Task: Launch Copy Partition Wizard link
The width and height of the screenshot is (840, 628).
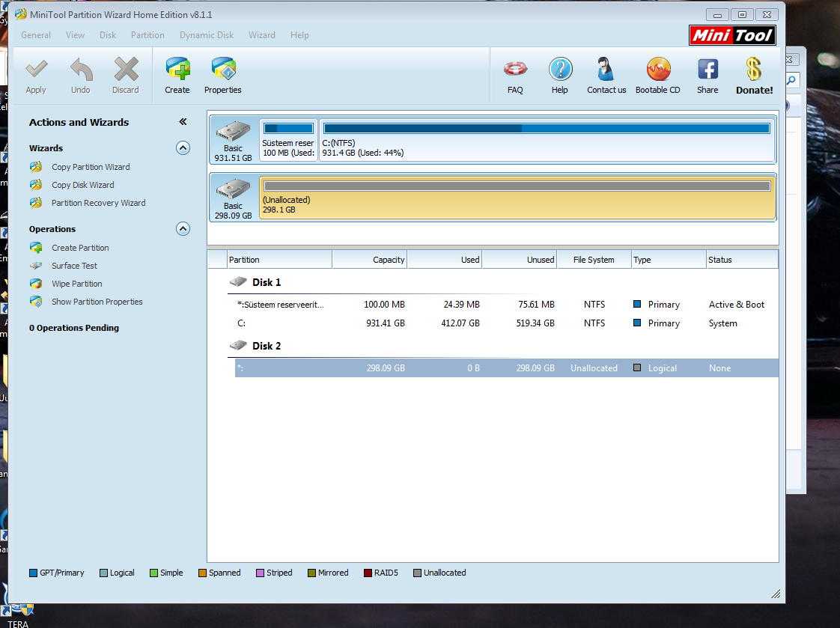Action: (x=91, y=167)
